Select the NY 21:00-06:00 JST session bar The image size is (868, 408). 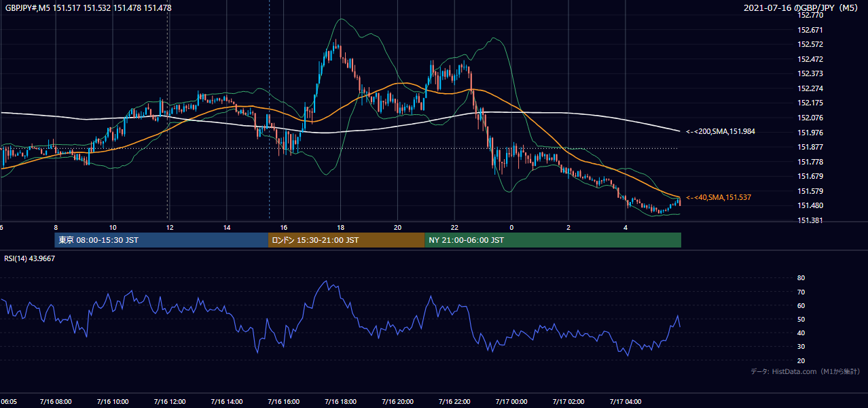click(553, 240)
